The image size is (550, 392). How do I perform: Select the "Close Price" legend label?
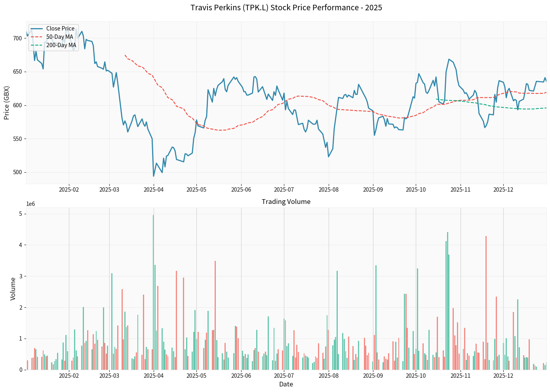(x=60, y=29)
